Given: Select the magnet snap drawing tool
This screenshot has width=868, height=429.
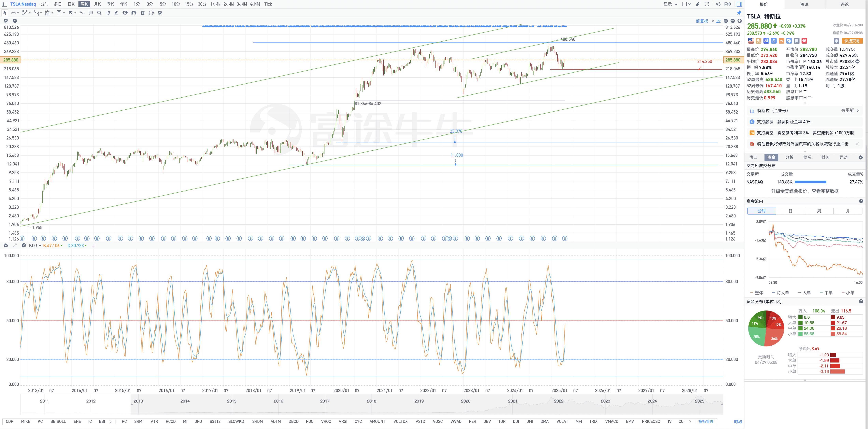Looking at the screenshot, I should (x=134, y=13).
